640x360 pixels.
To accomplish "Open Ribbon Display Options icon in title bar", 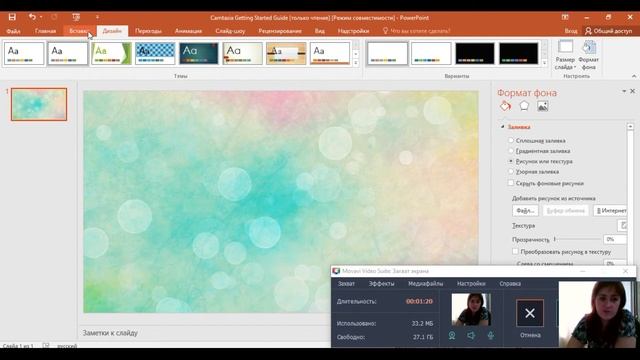I will [x=565, y=17].
